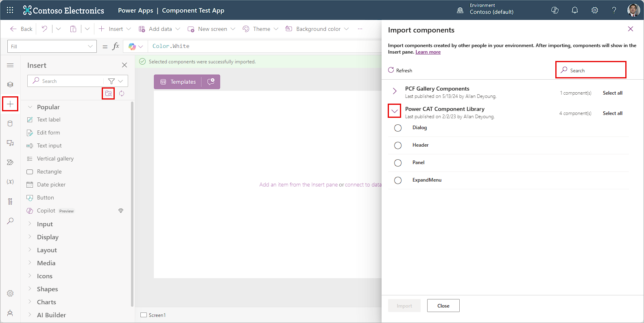The width and height of the screenshot is (644, 323).
Task: Select the ExpandMenu component radio button
Action: click(x=398, y=180)
